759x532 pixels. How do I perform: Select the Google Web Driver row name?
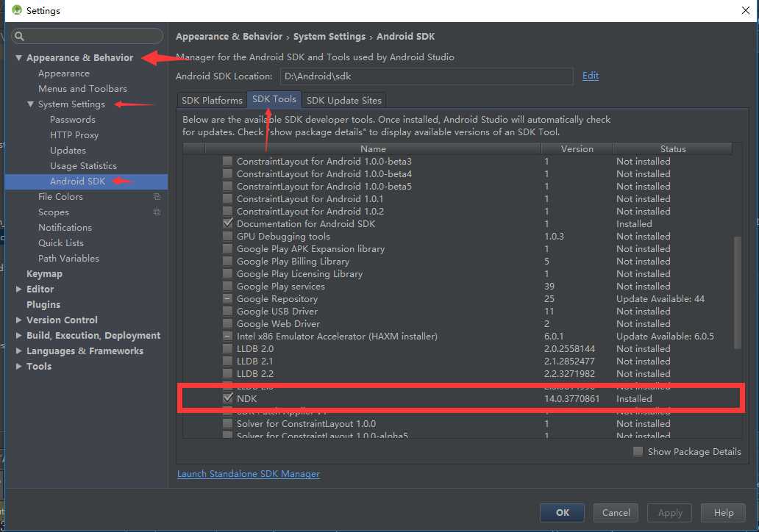click(278, 324)
